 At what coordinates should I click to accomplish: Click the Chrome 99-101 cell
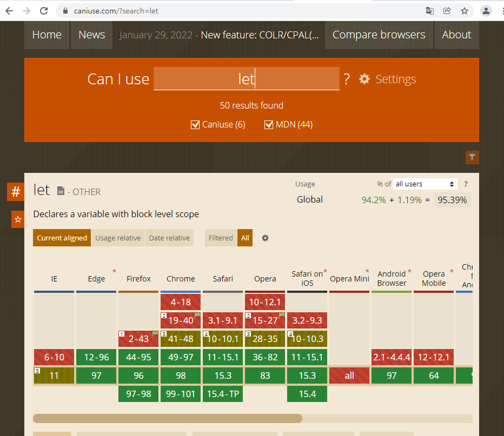[181, 394]
